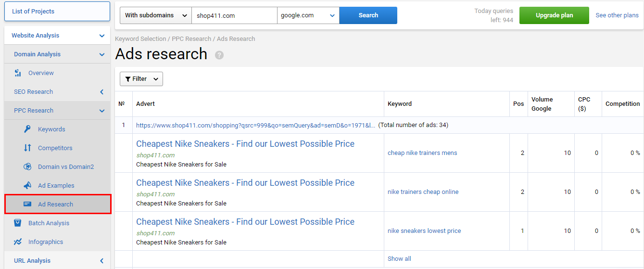Click the Infographics chart icon

click(x=18, y=242)
